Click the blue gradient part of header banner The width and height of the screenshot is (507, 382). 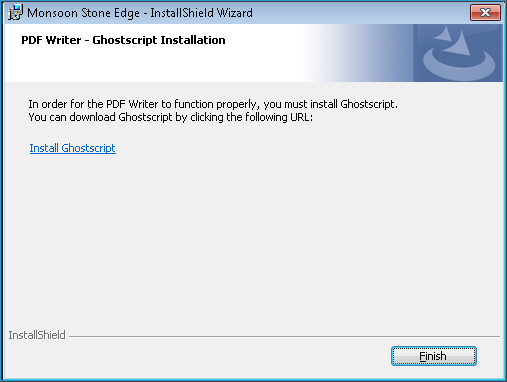click(360, 53)
